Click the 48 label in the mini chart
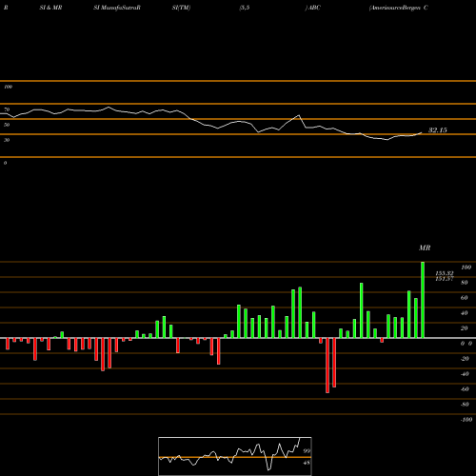This screenshot has width=476, height=476. click(307, 463)
